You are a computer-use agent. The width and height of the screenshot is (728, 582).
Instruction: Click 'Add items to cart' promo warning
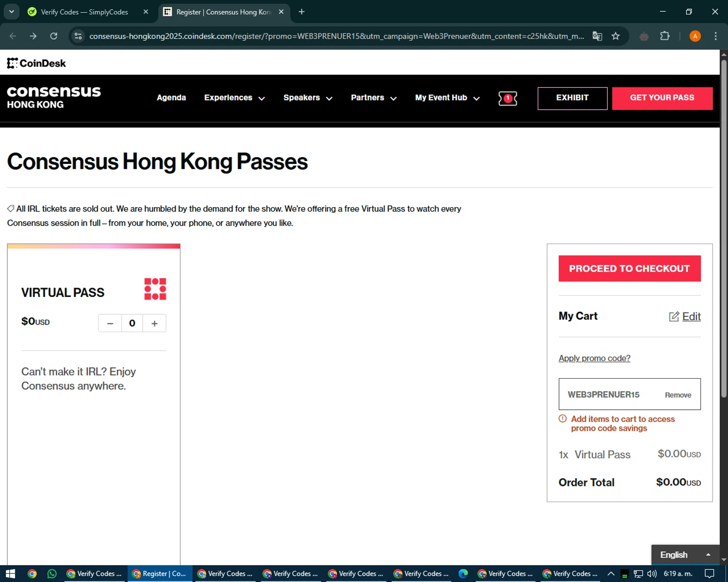point(623,423)
